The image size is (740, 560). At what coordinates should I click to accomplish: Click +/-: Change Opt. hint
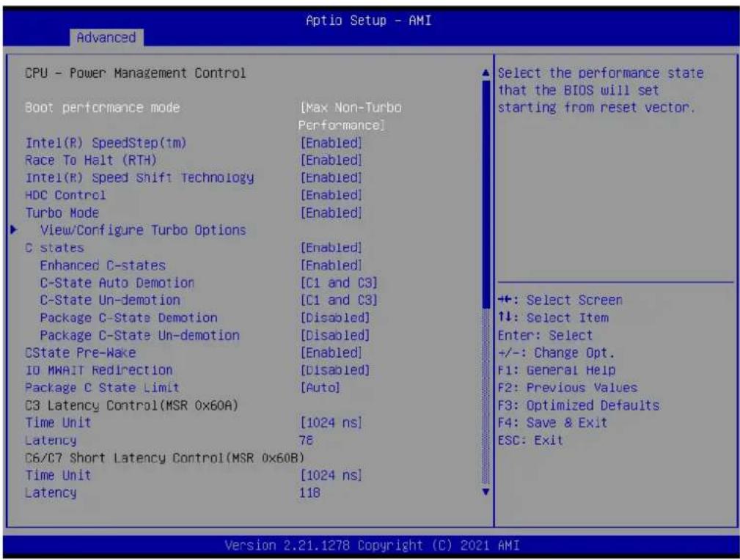click(x=557, y=353)
